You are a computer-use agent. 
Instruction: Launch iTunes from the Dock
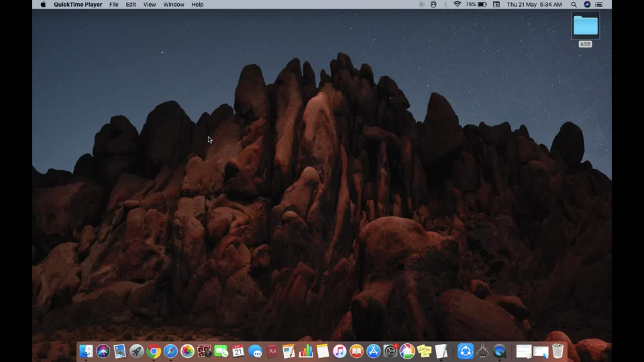pos(339,351)
